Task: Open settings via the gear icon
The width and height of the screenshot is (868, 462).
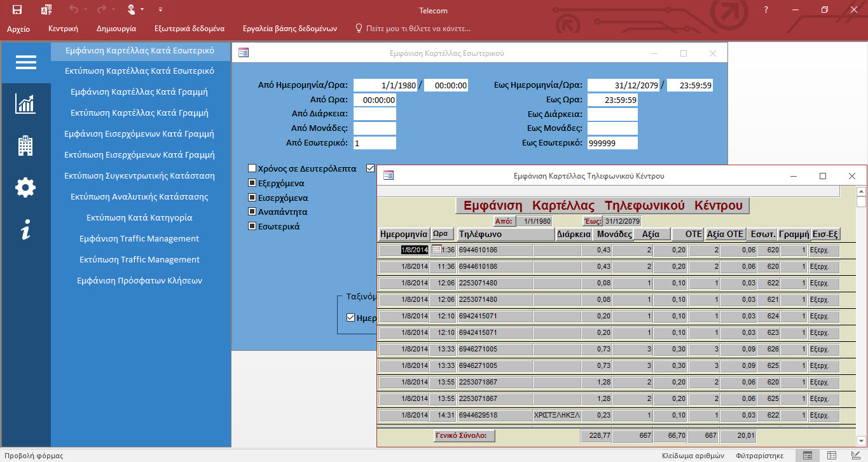Action: 25,188
